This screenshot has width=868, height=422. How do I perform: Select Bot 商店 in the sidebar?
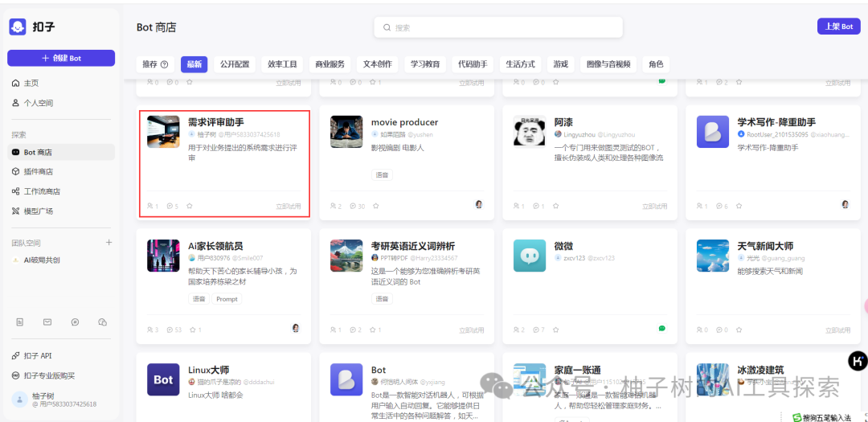coord(61,152)
